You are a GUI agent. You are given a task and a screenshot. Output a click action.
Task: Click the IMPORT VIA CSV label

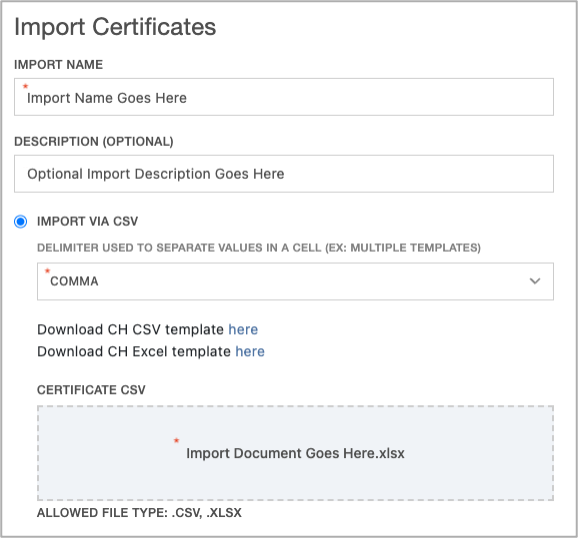87,221
